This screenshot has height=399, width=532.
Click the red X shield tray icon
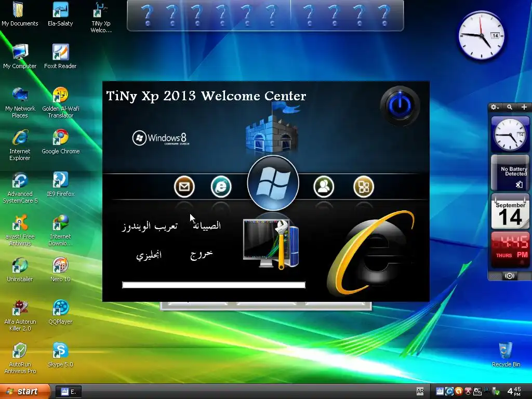pyautogui.click(x=468, y=392)
